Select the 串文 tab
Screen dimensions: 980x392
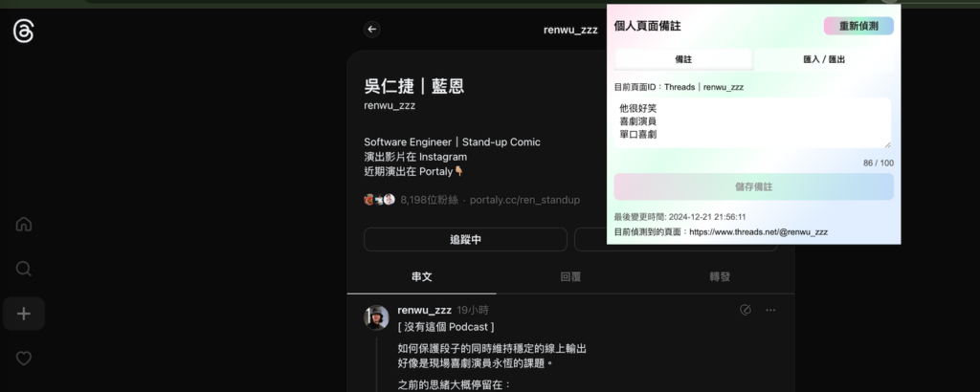click(x=422, y=276)
